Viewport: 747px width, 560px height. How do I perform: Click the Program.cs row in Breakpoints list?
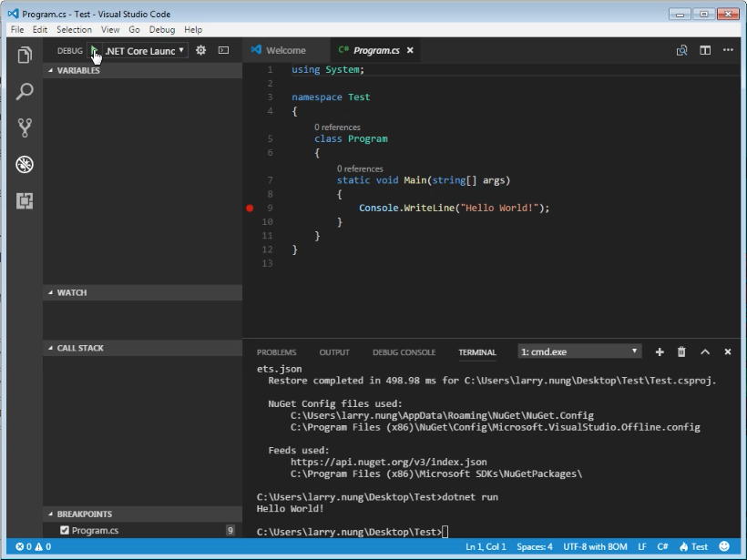click(142, 530)
